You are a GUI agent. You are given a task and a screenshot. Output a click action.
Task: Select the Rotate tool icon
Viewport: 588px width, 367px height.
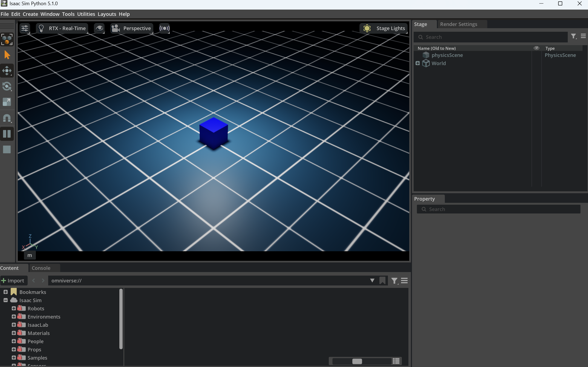(x=7, y=86)
